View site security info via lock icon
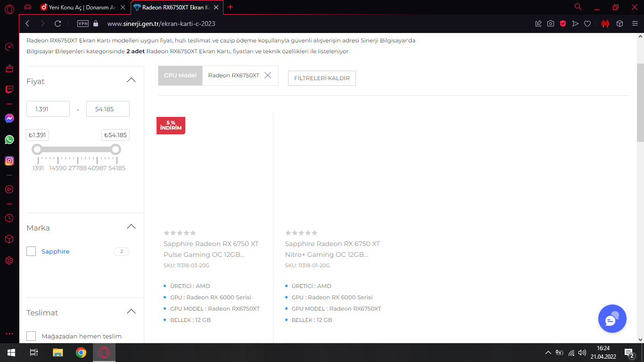 pyautogui.click(x=96, y=24)
